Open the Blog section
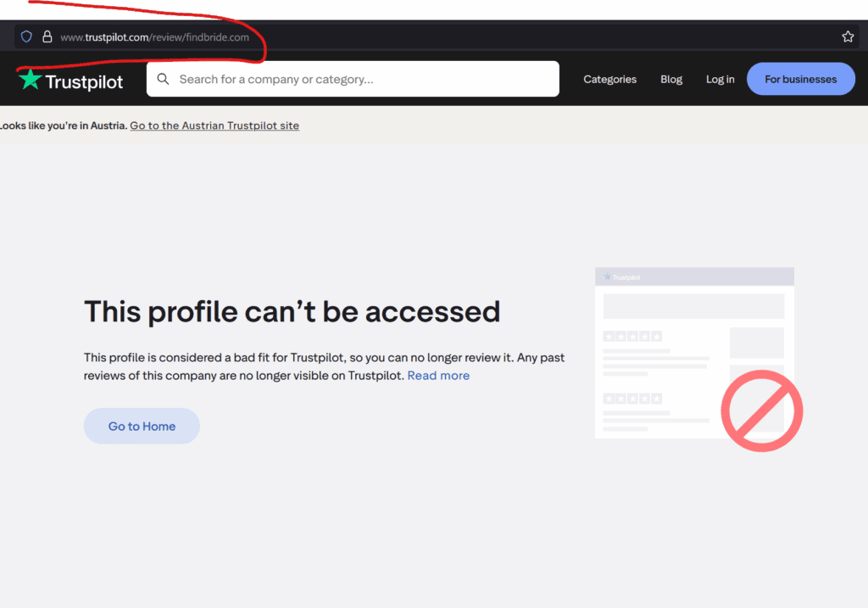The width and height of the screenshot is (868, 608). pyautogui.click(x=670, y=79)
